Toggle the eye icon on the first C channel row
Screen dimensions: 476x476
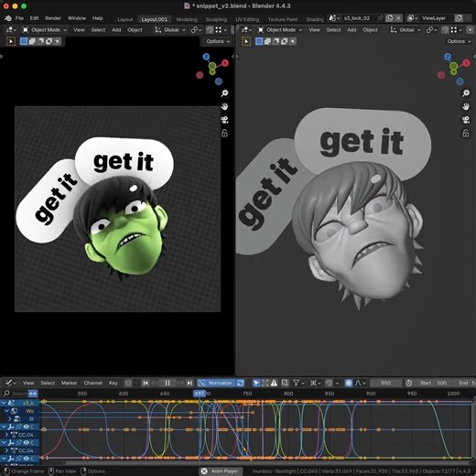[26, 427]
